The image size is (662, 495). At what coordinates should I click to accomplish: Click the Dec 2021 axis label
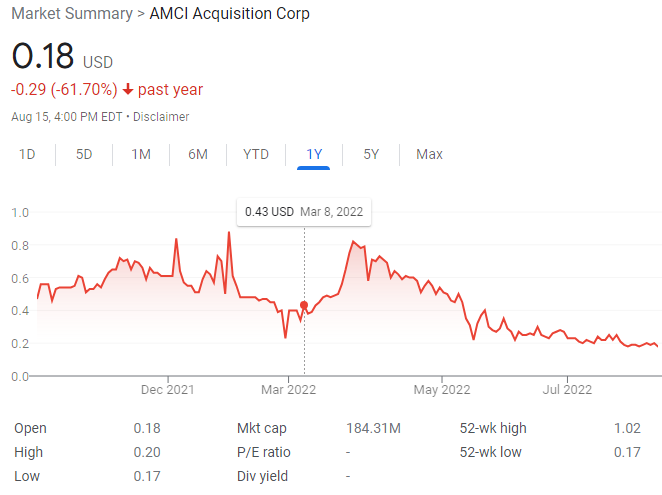click(168, 389)
